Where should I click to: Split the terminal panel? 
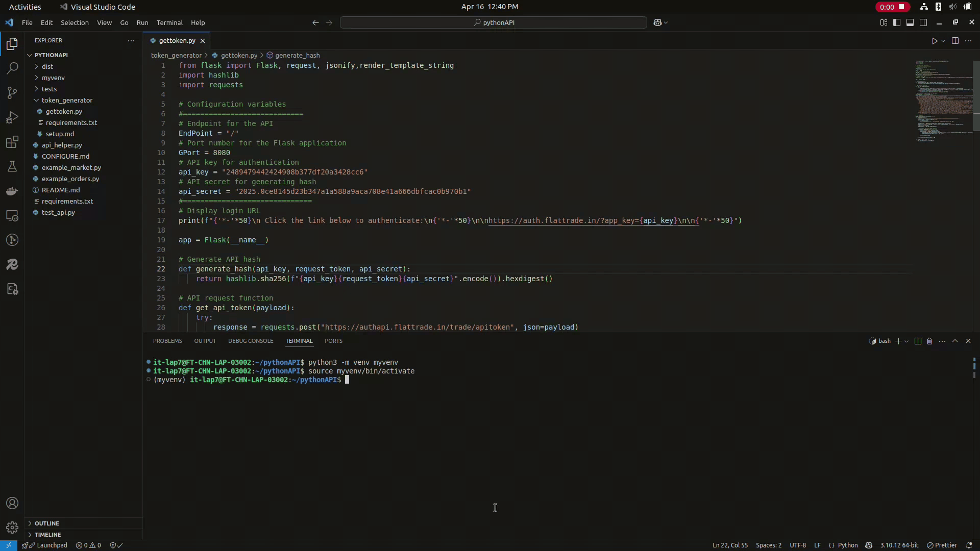coord(918,341)
